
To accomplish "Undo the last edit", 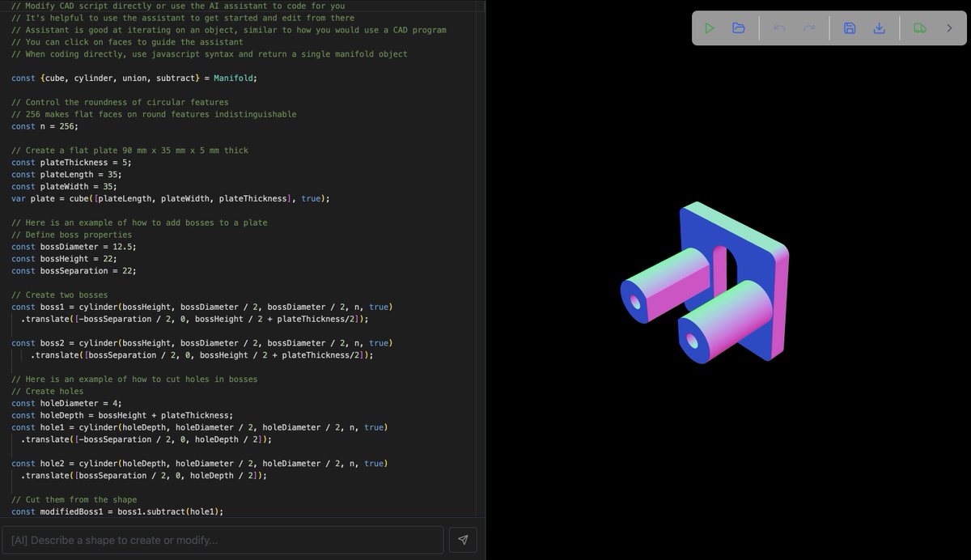I will point(779,28).
